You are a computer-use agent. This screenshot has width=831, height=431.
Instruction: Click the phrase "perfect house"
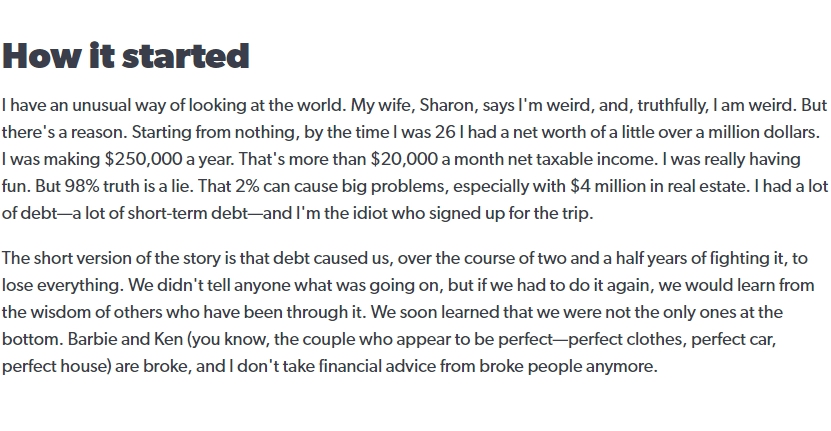click(x=54, y=366)
